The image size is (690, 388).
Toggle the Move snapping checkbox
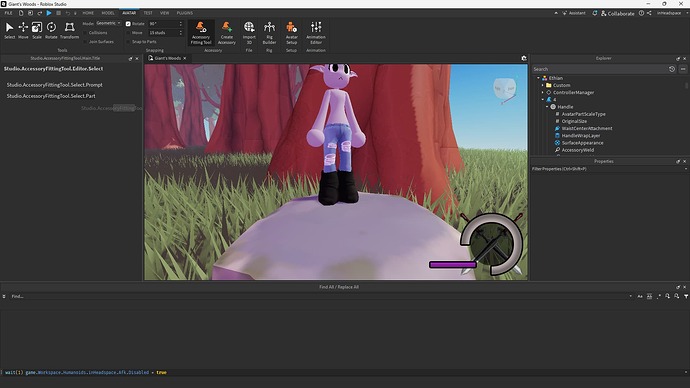(x=128, y=33)
